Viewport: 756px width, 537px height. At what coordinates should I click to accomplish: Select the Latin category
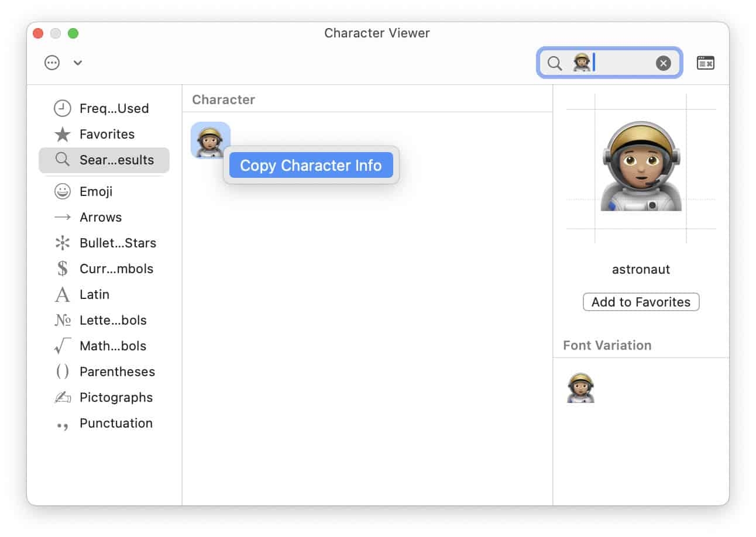pyautogui.click(x=95, y=294)
